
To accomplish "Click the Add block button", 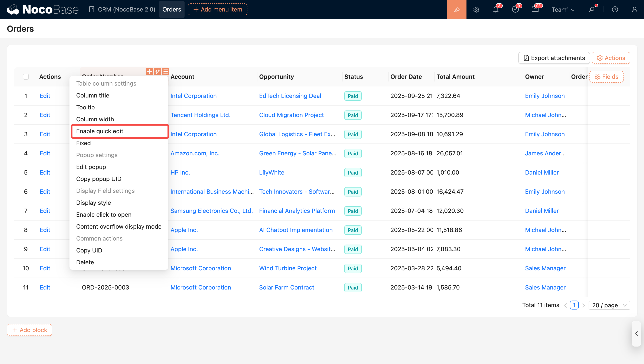I will [x=30, y=330].
